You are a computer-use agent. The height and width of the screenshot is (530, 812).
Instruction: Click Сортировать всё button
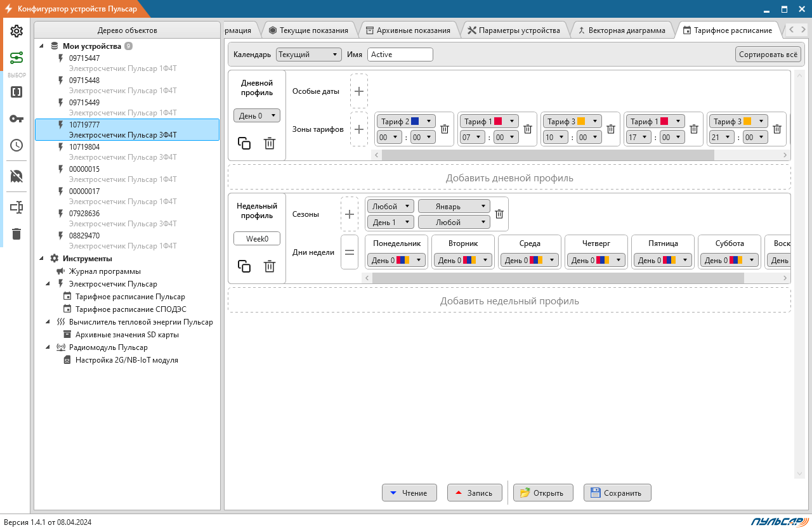click(768, 55)
